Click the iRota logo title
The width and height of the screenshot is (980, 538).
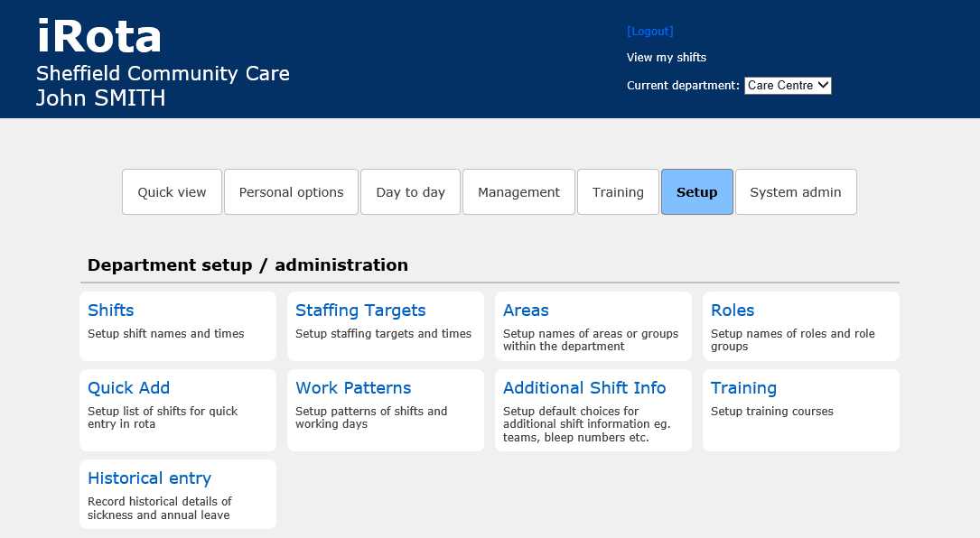[98, 36]
